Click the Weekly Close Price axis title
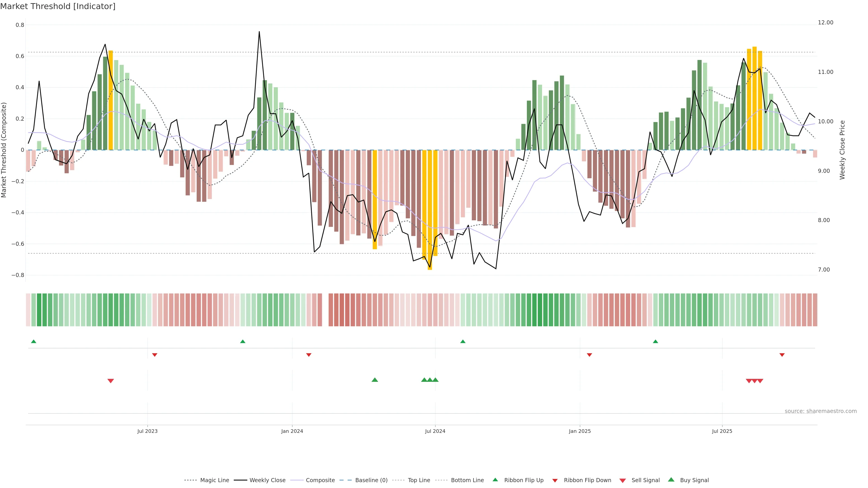Viewport: 868px width, 488px height. point(842,150)
